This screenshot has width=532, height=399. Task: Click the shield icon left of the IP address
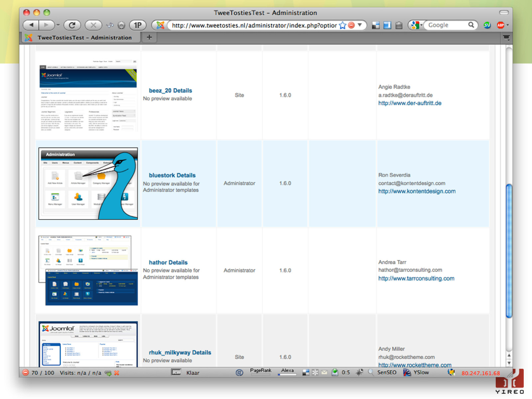[x=451, y=372]
